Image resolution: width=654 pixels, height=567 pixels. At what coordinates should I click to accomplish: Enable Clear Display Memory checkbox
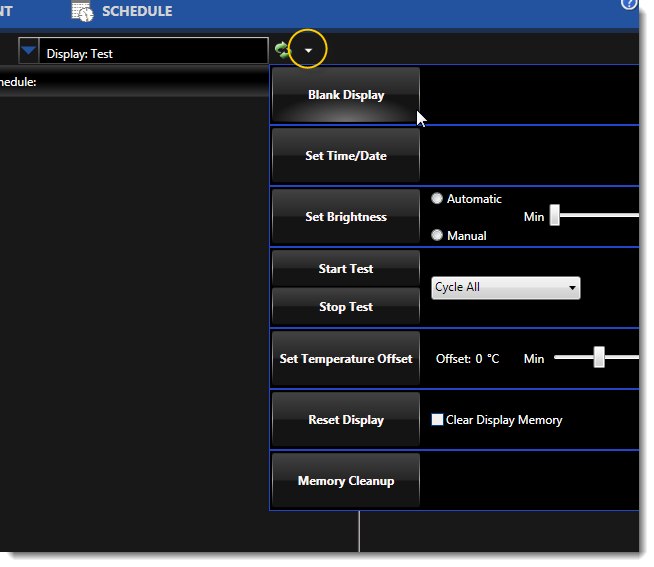click(437, 420)
